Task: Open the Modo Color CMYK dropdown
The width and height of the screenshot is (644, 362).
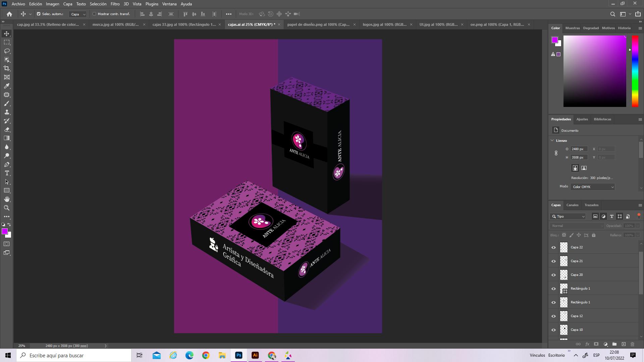Action: (x=592, y=187)
